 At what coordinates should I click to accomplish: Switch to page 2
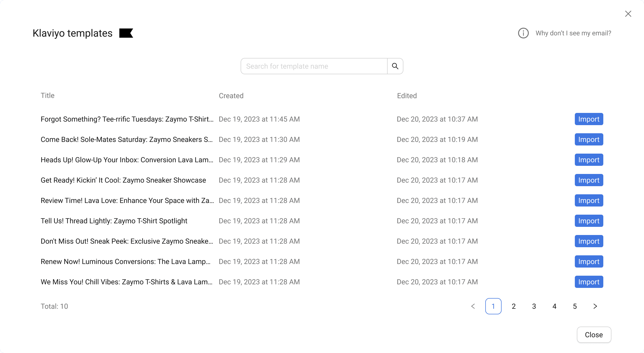pyautogui.click(x=514, y=306)
